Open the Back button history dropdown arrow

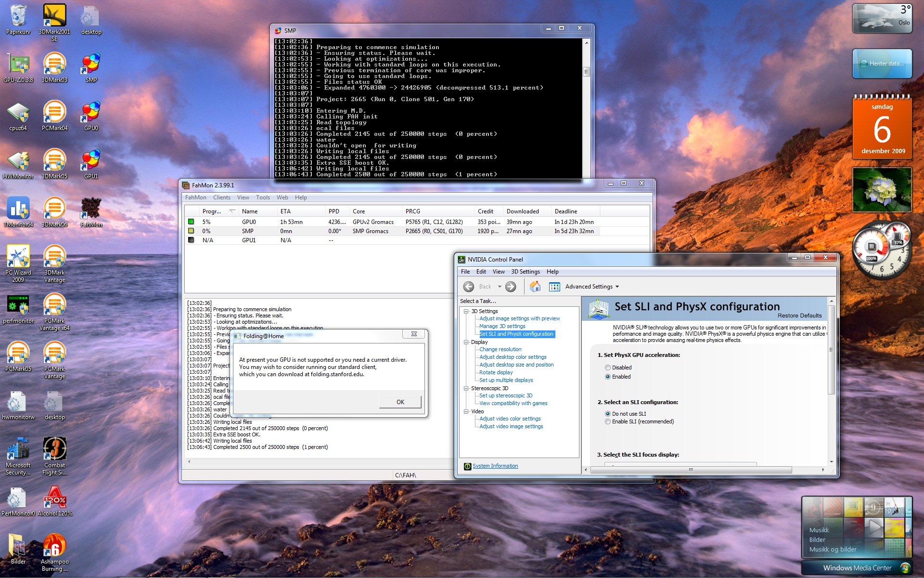[x=500, y=287]
